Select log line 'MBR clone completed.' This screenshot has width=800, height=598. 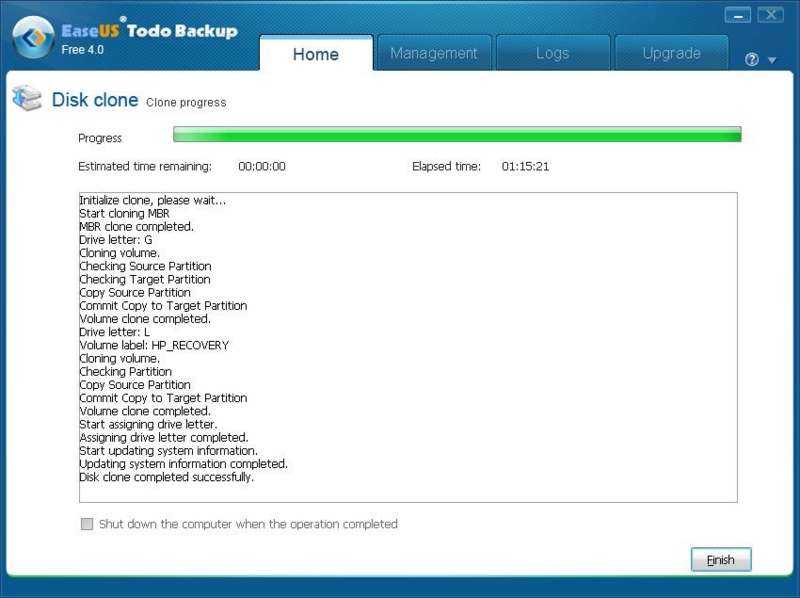pyautogui.click(x=137, y=227)
